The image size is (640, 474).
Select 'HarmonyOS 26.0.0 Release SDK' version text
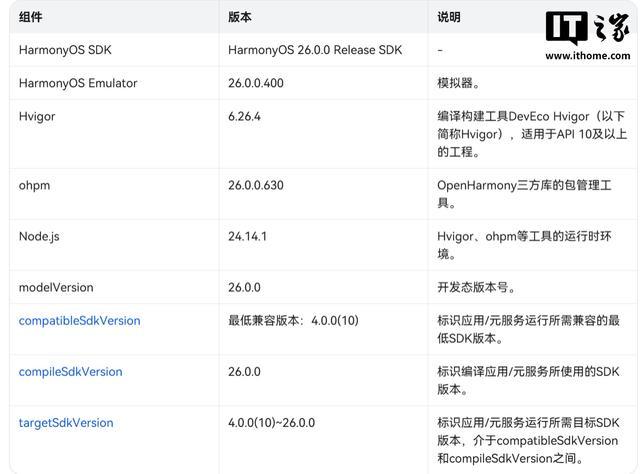(x=315, y=50)
